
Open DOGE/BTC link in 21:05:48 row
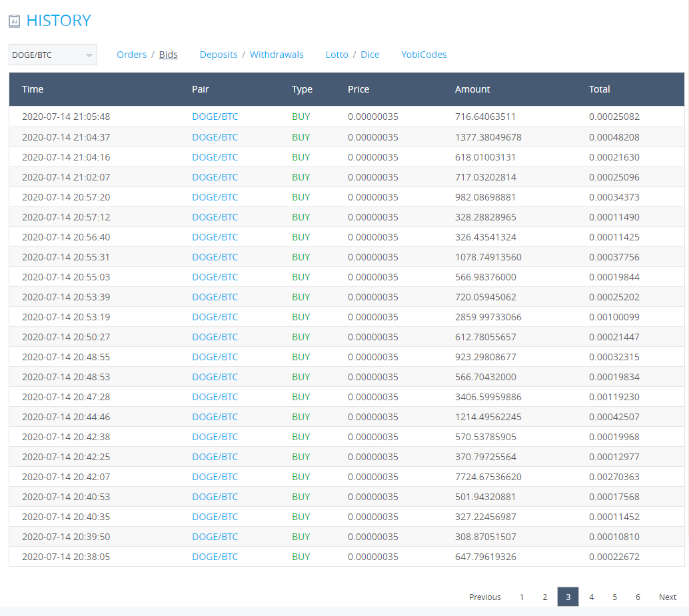point(215,117)
